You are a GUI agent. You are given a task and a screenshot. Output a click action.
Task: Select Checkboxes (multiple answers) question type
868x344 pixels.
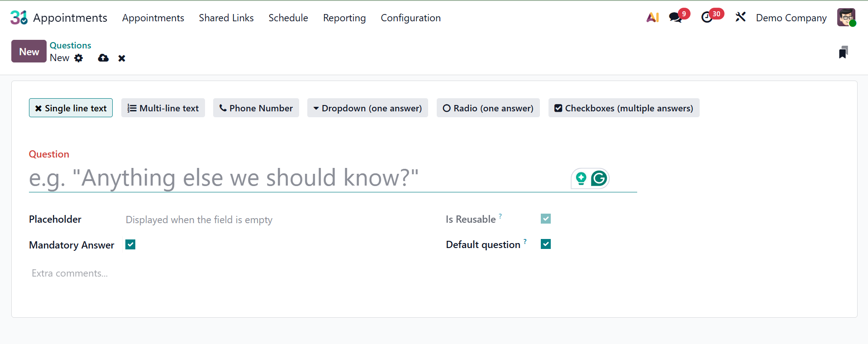point(624,108)
